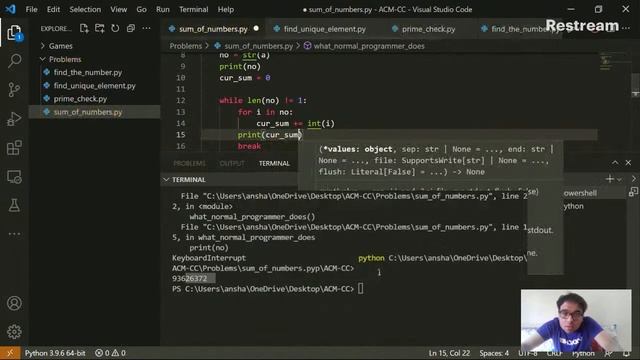Open the View menu
Image resolution: width=640 pixels, height=360 pixels.
point(118,9)
